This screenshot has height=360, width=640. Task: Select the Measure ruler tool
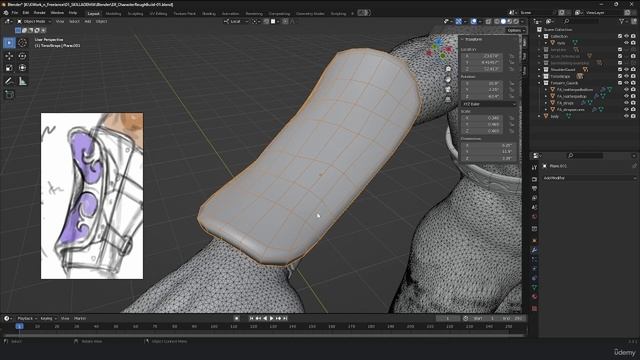[22, 81]
